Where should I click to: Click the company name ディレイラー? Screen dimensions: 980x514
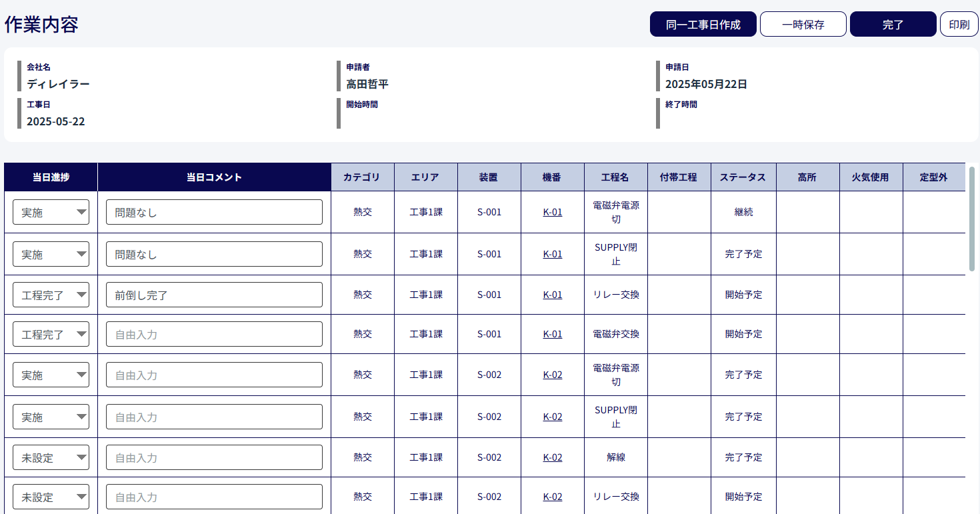[x=58, y=84]
